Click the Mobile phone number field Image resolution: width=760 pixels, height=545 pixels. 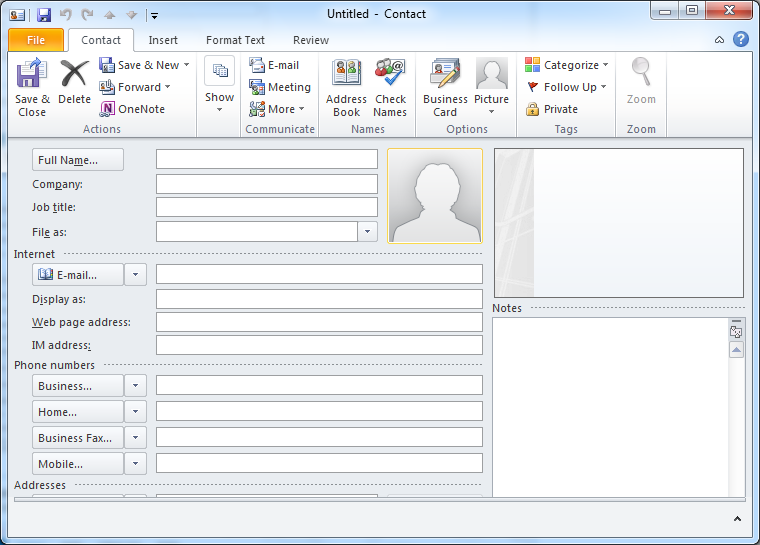click(x=319, y=463)
